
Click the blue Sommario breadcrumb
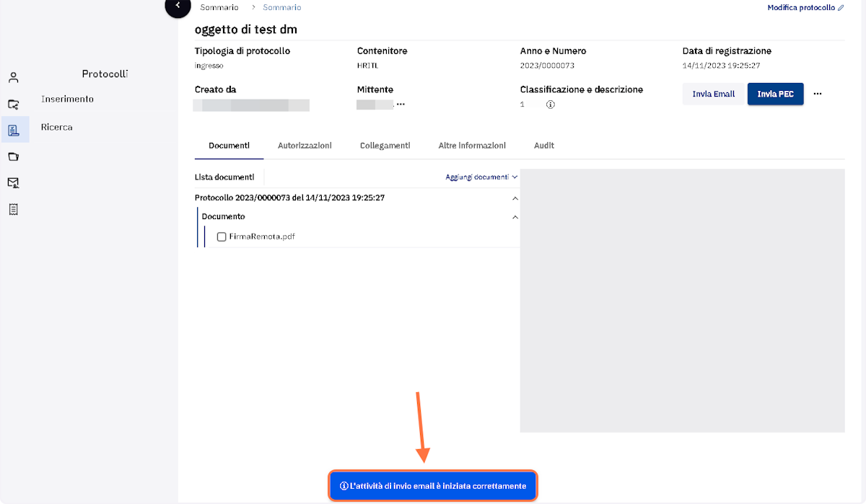click(x=282, y=8)
